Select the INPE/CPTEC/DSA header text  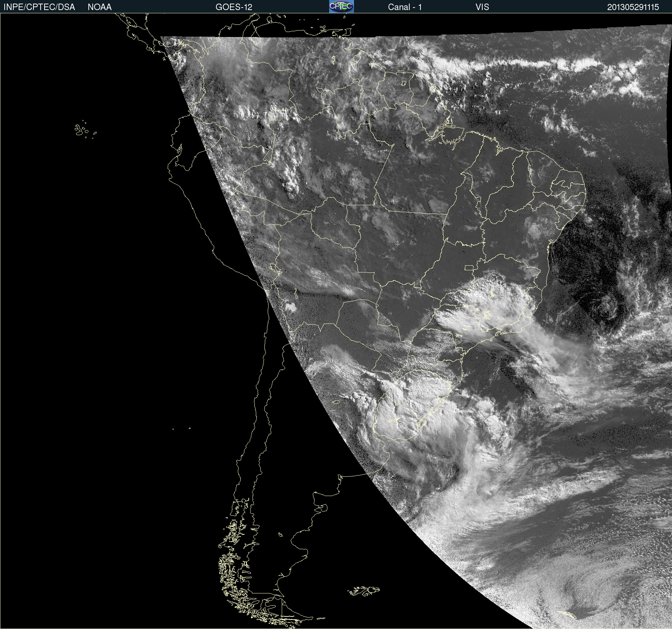click(x=39, y=7)
